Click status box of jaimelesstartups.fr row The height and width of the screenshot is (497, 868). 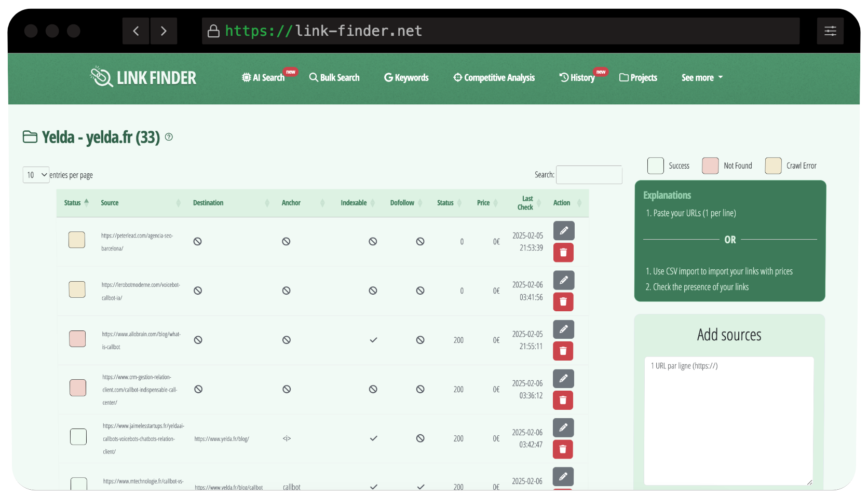point(78,437)
